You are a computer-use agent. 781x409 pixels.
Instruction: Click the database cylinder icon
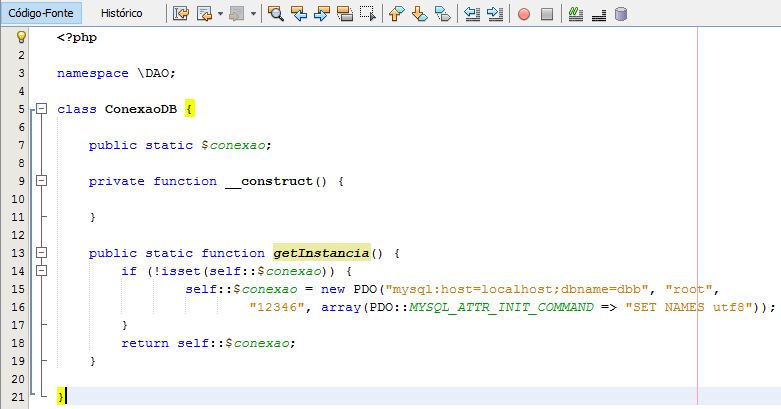621,14
